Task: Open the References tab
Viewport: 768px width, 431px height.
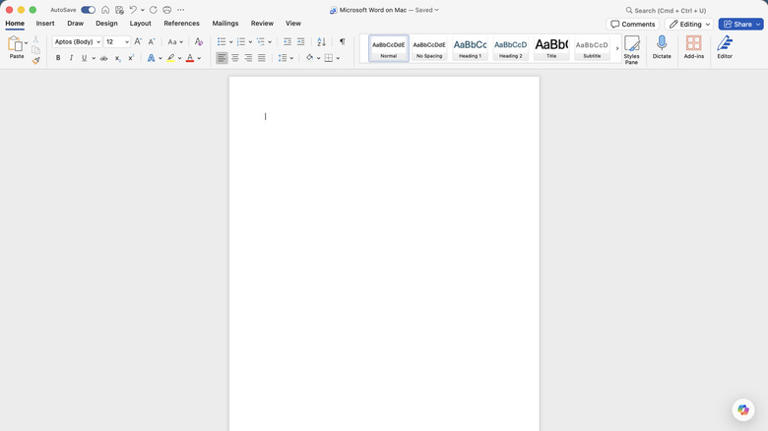Action: coord(181,23)
